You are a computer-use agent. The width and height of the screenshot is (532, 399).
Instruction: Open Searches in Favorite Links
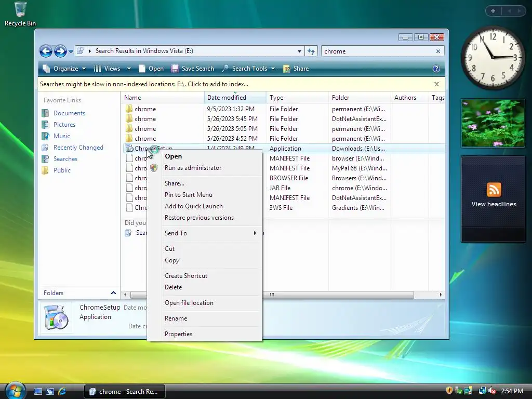click(65, 159)
